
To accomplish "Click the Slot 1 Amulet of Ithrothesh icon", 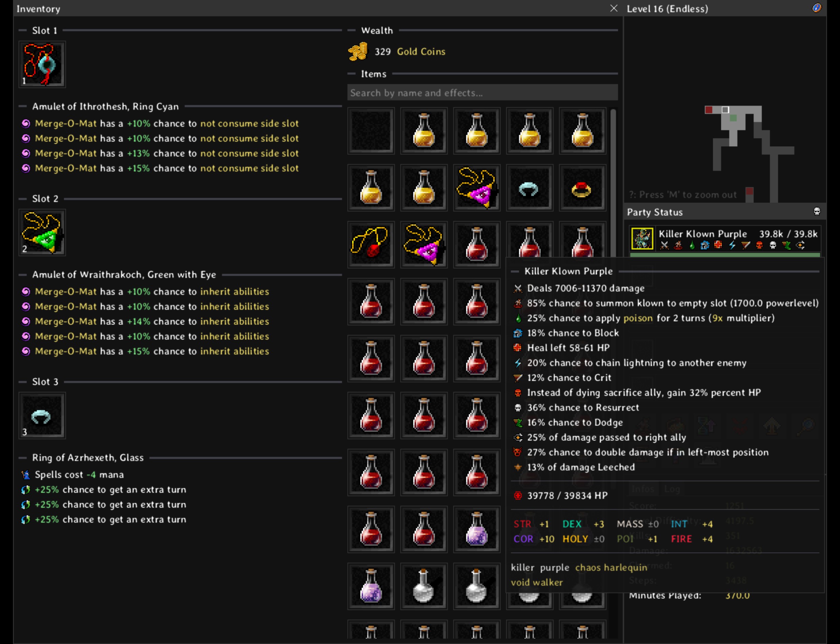I will 42,64.
